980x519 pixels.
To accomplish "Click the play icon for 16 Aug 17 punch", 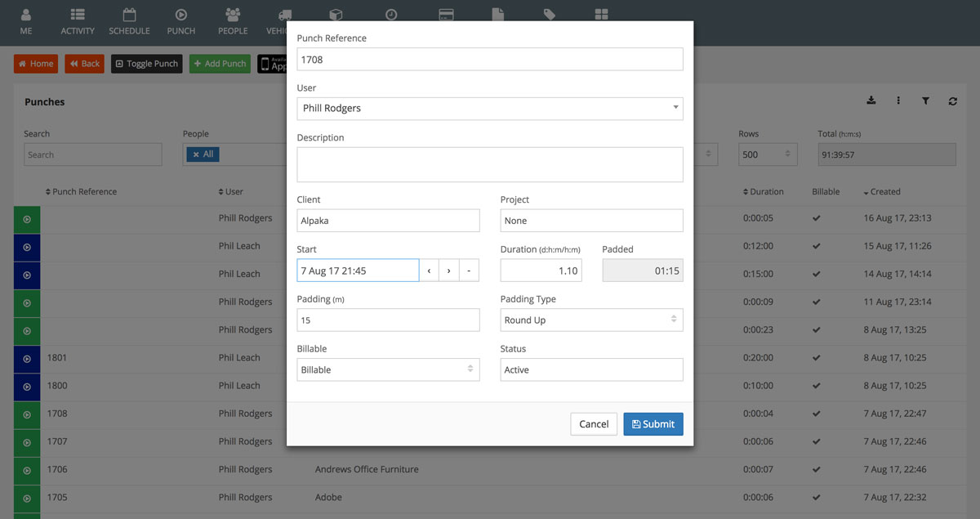I will click(x=27, y=219).
